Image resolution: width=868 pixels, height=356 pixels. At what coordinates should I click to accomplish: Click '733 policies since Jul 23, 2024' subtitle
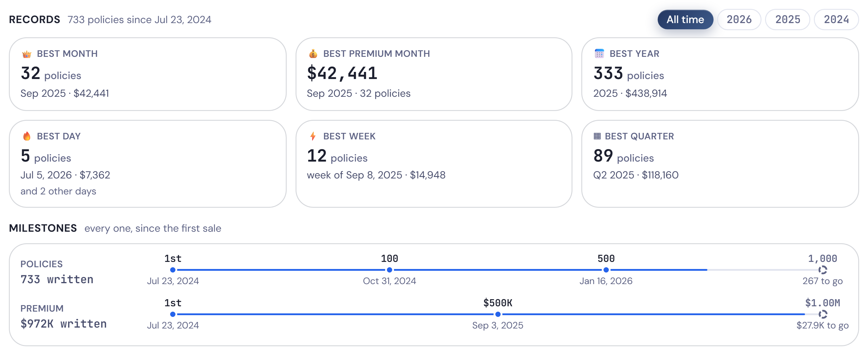point(140,20)
